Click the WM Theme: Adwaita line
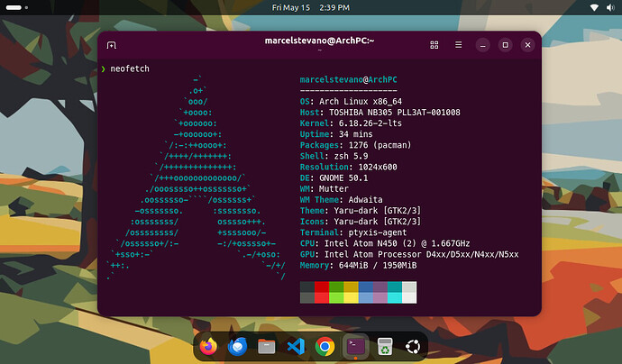Screen dimensions: 622x364 point(342,200)
